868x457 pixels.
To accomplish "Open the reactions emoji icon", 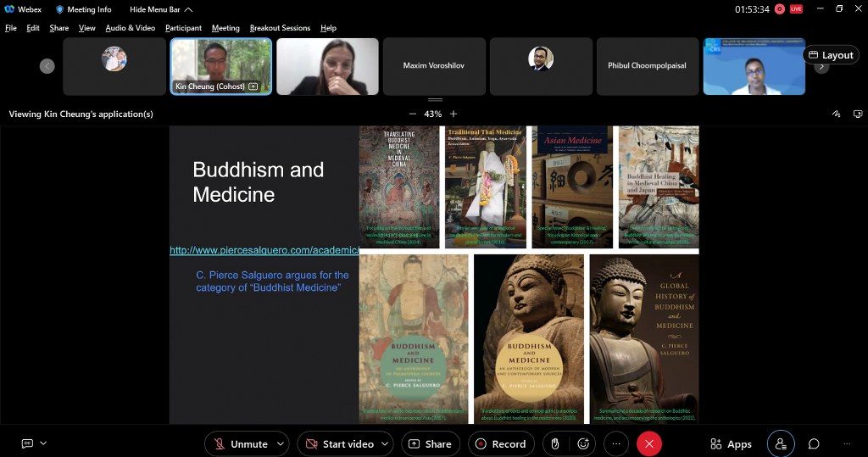I will tap(583, 443).
